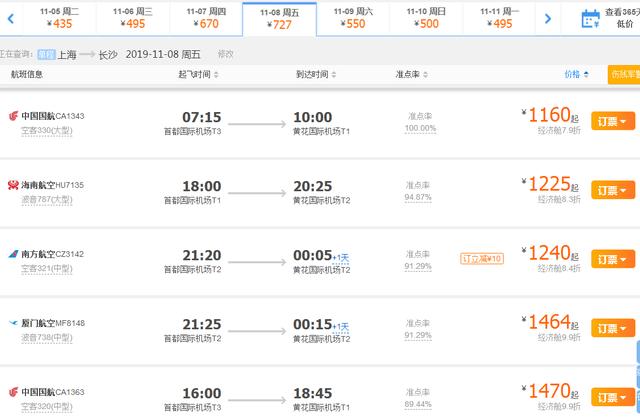
Task: Expand booking options for the ¥1464 flight
Action: pos(613,328)
